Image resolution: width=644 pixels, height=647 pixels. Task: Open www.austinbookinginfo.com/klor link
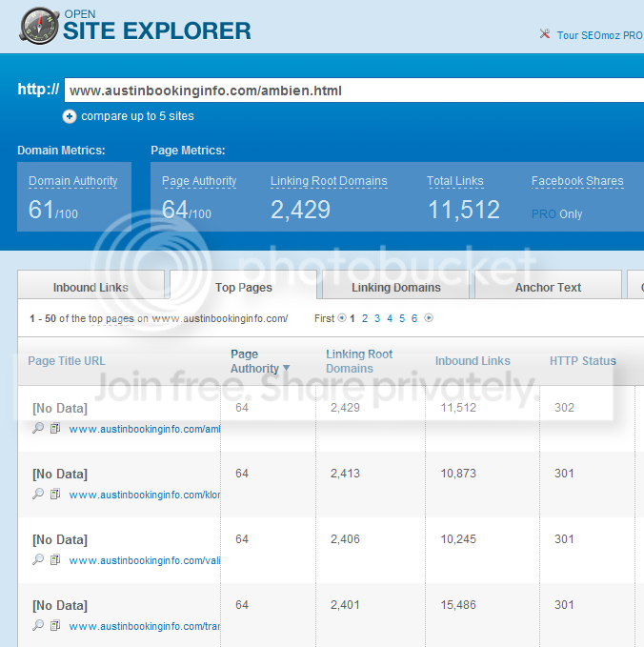(x=145, y=495)
